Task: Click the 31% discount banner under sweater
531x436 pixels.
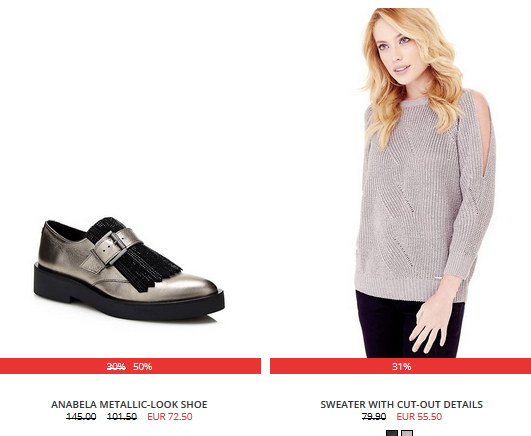Action: tap(400, 366)
